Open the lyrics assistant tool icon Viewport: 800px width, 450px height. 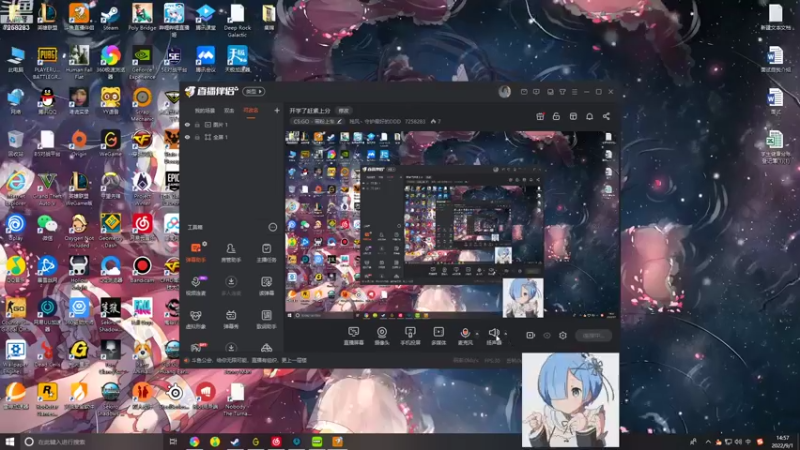pyautogui.click(x=266, y=319)
